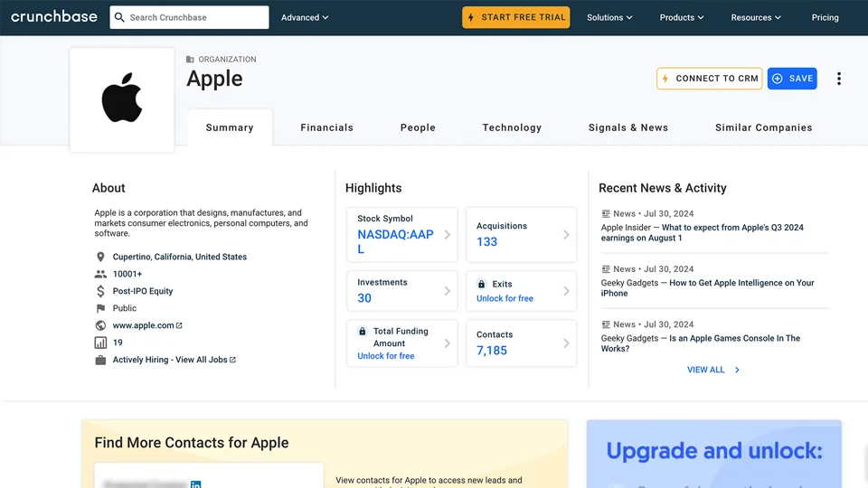Open the Technology tab
868x488 pixels.
click(x=512, y=127)
